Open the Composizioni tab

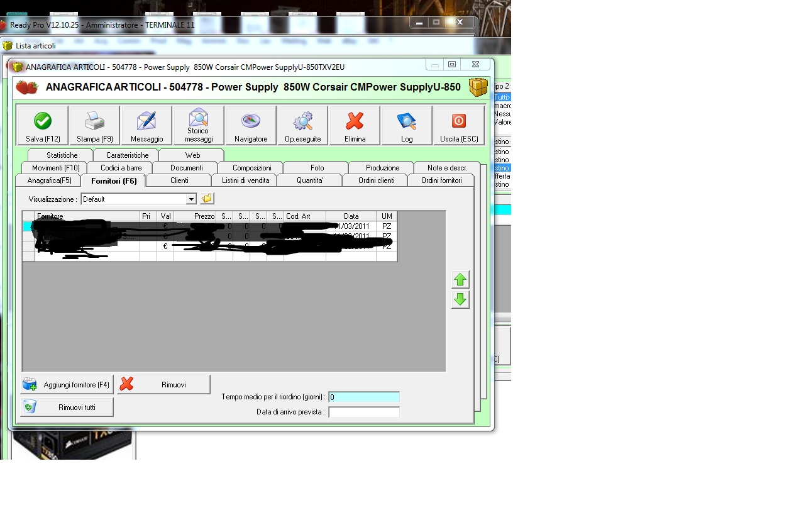coord(252,167)
